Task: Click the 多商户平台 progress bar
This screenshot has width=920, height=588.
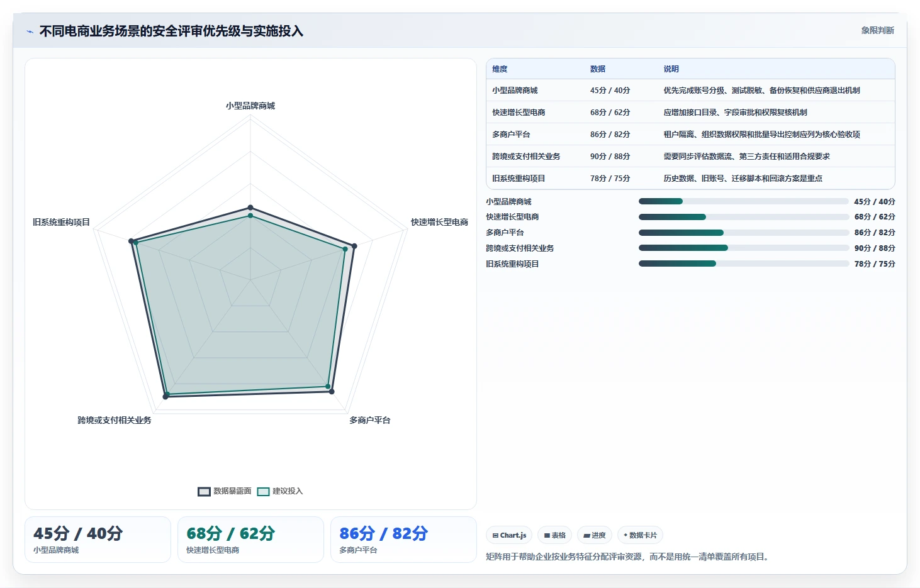Action: pyautogui.click(x=744, y=233)
